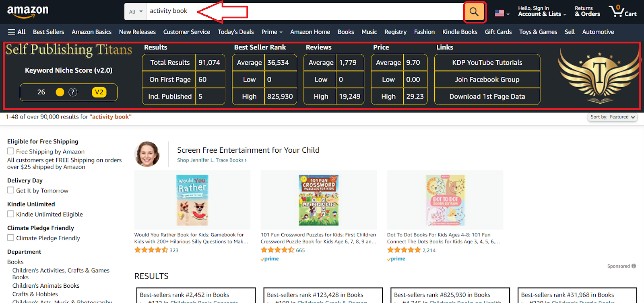
Task: Open Registry in nav bar
Action: coord(395,32)
